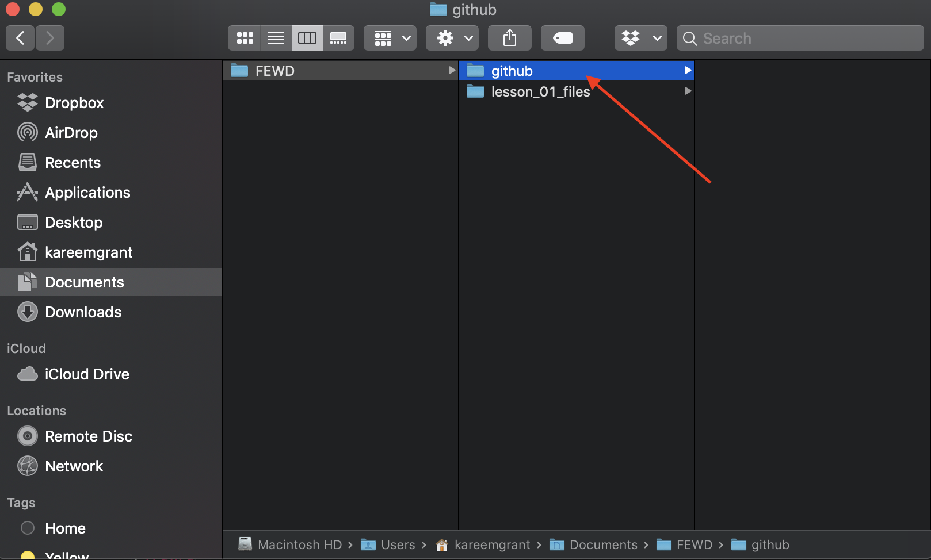Screen dimensions: 931x560
Task: Select Documents in the sidebar
Action: tap(111, 282)
